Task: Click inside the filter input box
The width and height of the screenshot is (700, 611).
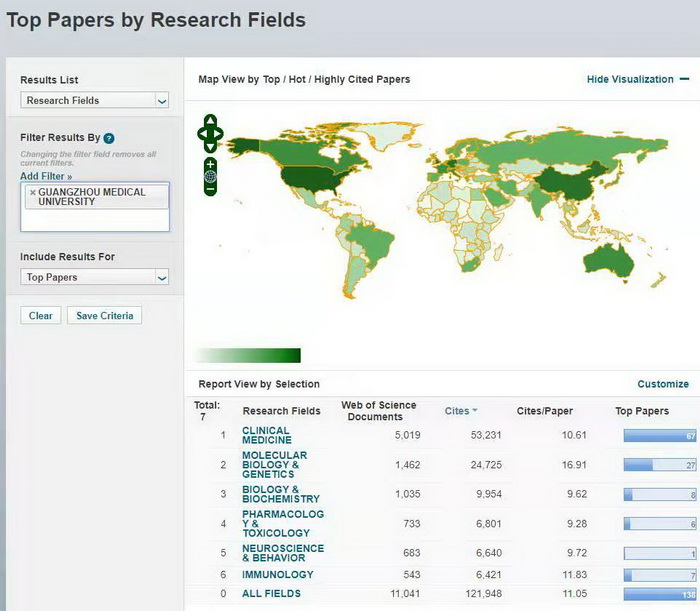Action: click(x=94, y=218)
